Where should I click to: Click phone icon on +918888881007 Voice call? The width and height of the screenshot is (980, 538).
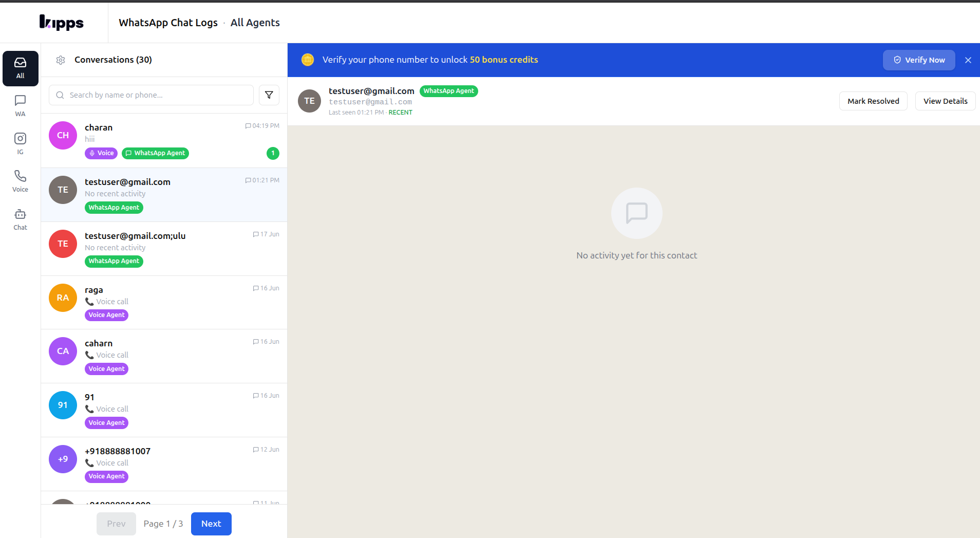89,463
